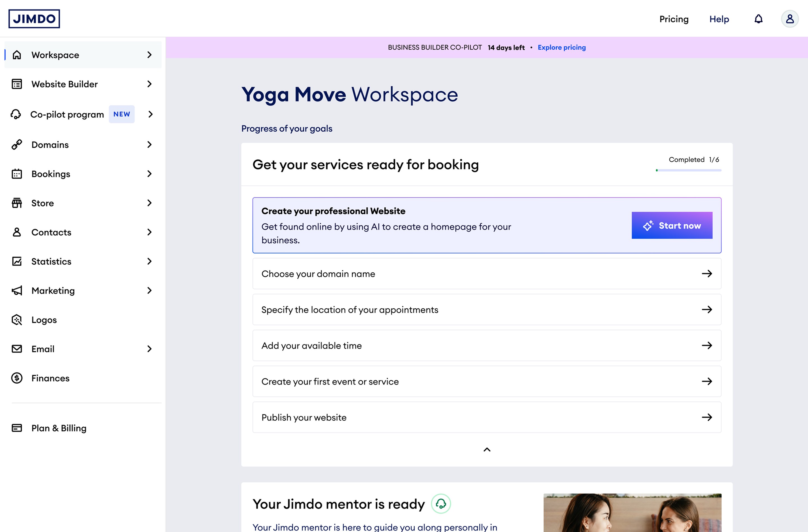Image resolution: width=808 pixels, height=532 pixels.
Task: Collapse the goals checklist with up chevron
Action: [x=487, y=450]
